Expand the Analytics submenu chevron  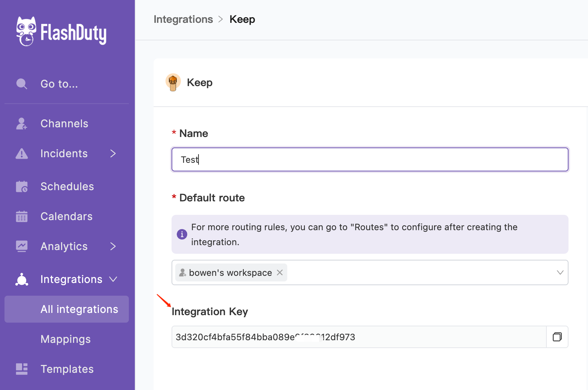click(113, 246)
